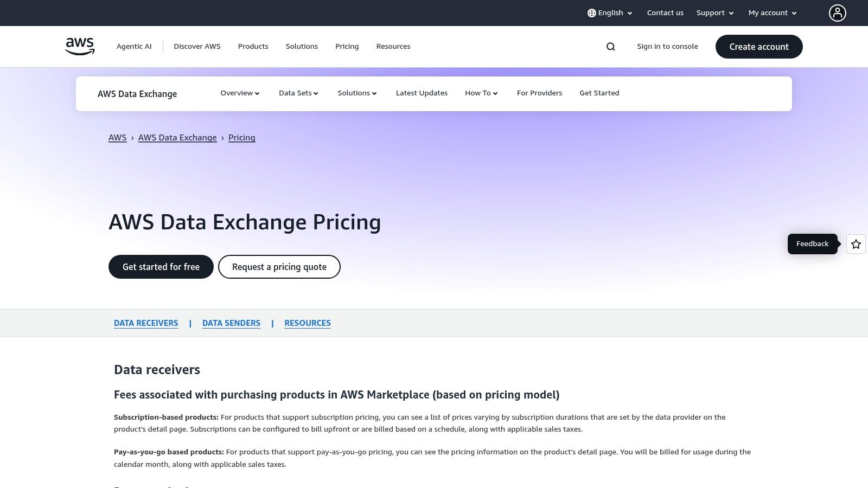Expand the Solutions dropdown in Data Exchange bar
Viewport: 868px width, 488px height.
357,93
